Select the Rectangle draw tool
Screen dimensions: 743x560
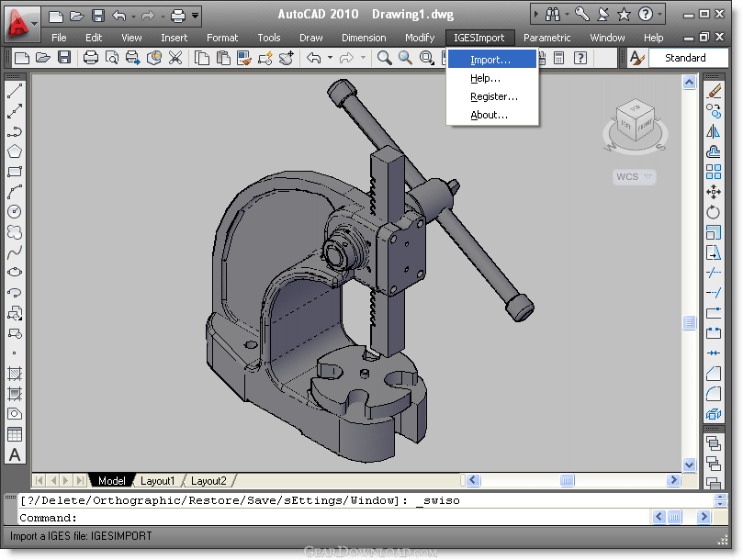click(15, 172)
